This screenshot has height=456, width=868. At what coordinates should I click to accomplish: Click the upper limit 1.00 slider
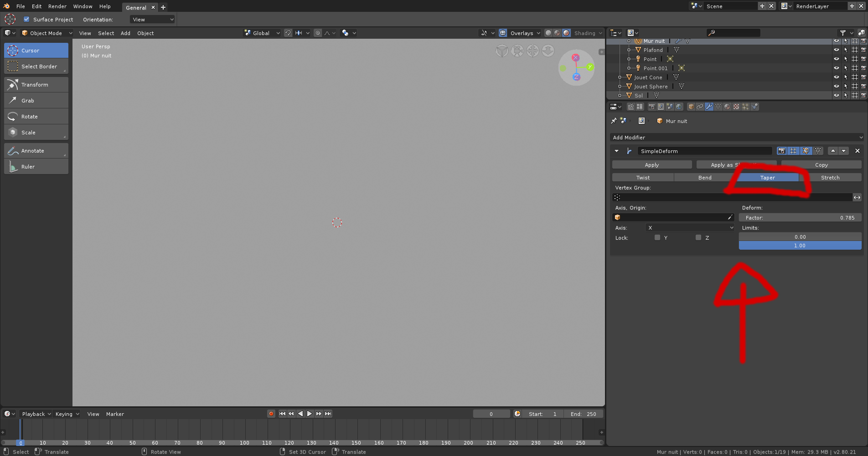click(800, 245)
